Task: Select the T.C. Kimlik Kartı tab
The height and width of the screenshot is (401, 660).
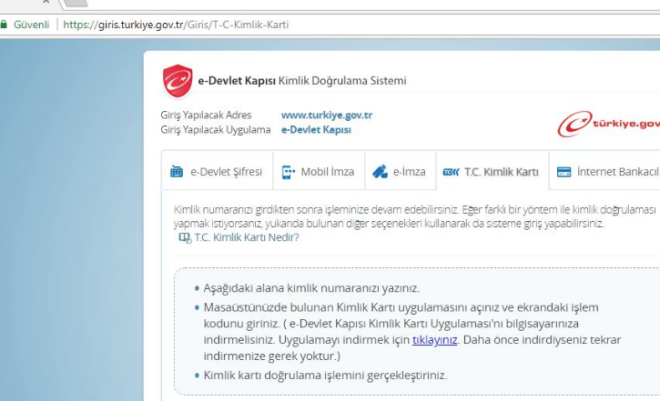Action: (x=492, y=172)
